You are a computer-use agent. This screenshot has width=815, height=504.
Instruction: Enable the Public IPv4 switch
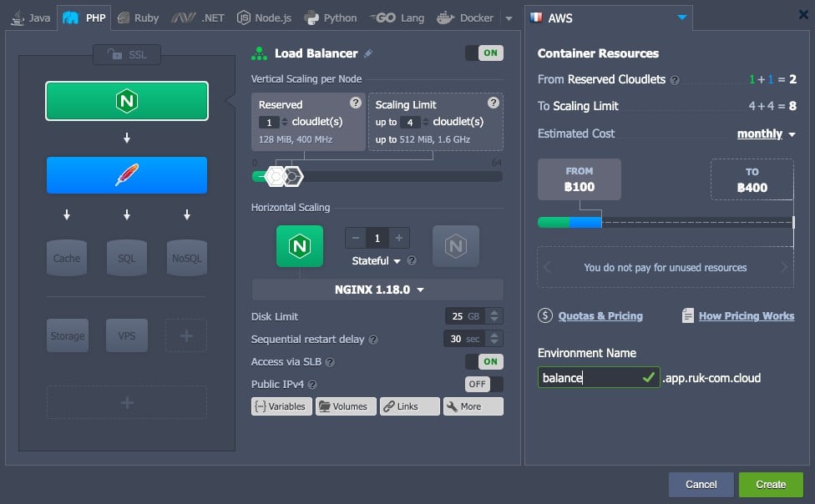click(x=484, y=385)
